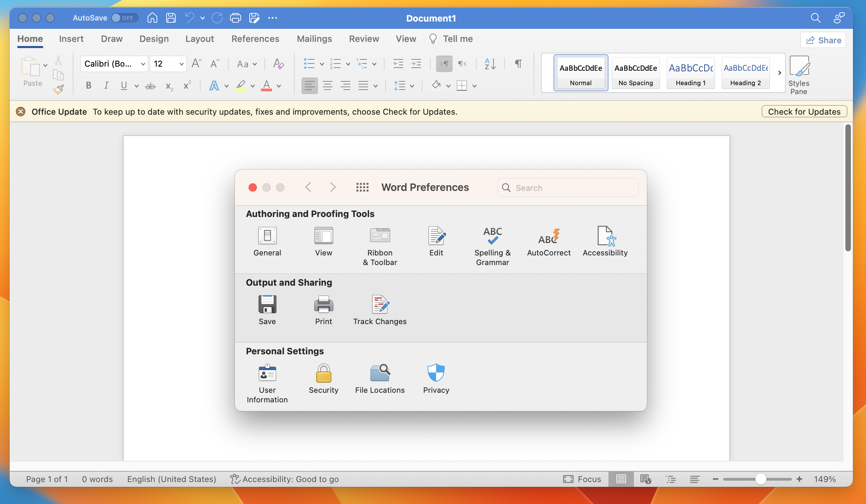Expand the line spacing options
This screenshot has width=866, height=504.
point(412,85)
